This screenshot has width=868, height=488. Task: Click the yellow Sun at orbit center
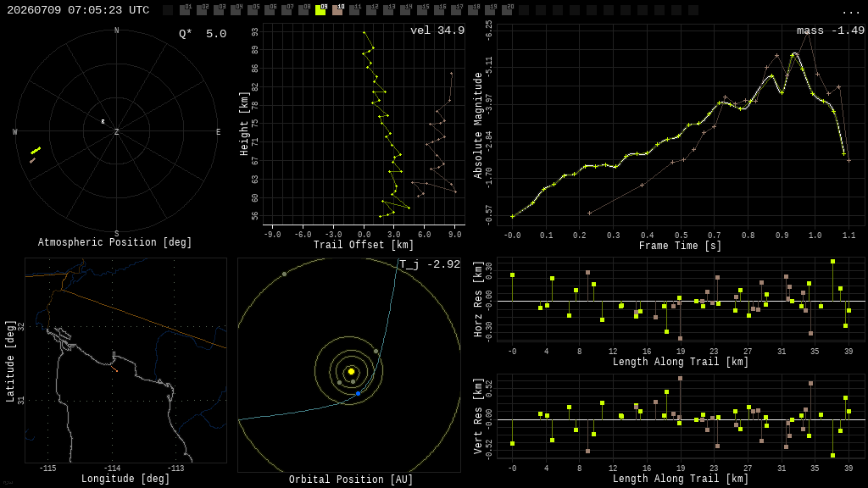tap(351, 371)
